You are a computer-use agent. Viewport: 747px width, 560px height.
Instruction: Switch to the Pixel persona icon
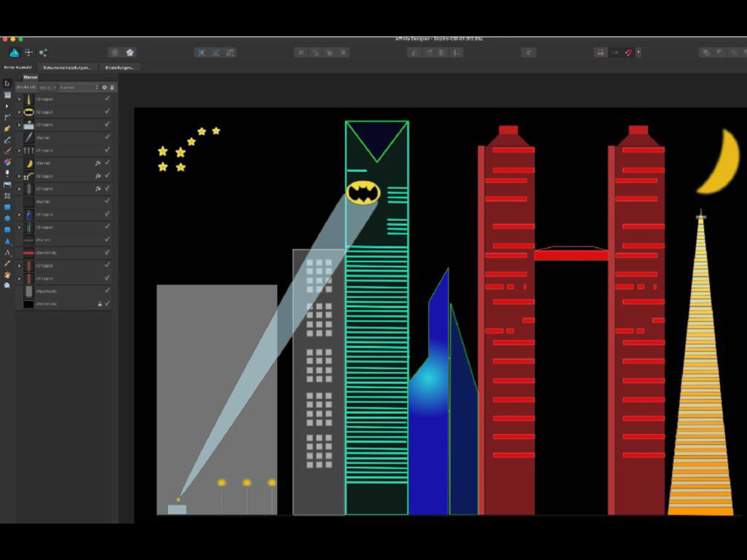point(28,52)
